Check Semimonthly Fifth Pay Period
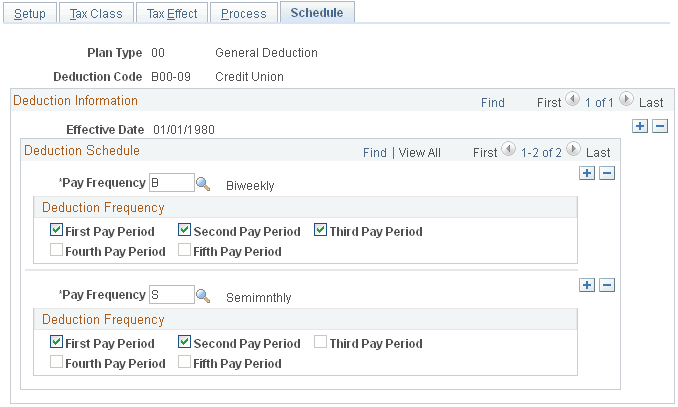Image resolution: width=678 pixels, height=407 pixels. point(184,362)
